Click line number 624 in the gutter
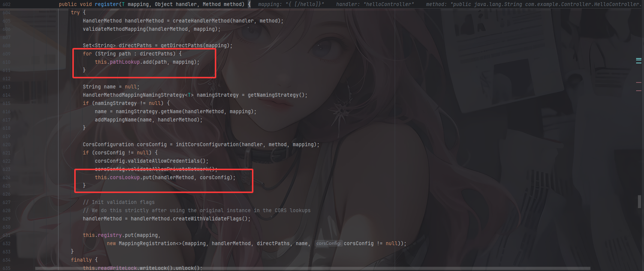The width and height of the screenshot is (644, 271). coord(6,178)
